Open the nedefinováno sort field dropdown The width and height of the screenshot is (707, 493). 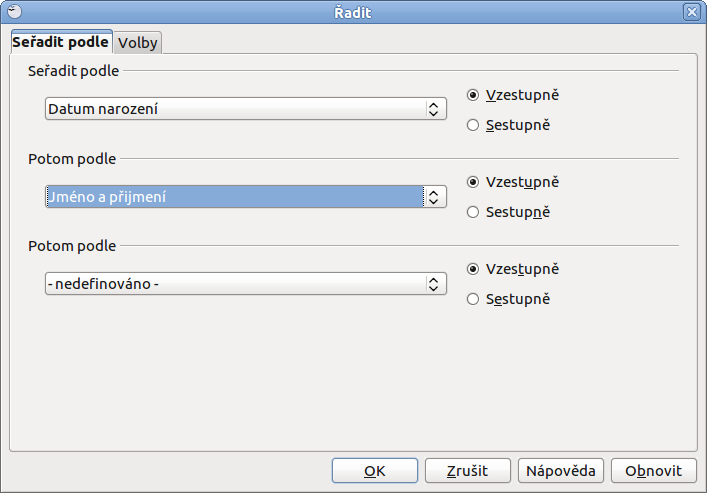246,284
